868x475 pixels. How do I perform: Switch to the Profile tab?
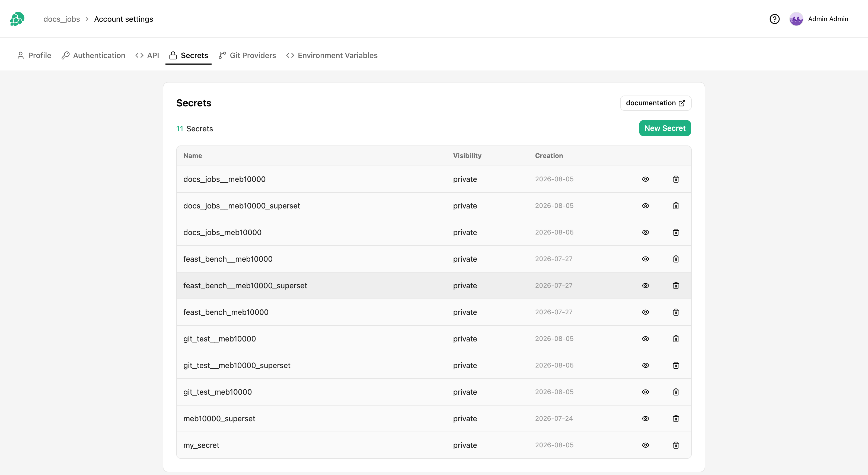[x=34, y=55]
